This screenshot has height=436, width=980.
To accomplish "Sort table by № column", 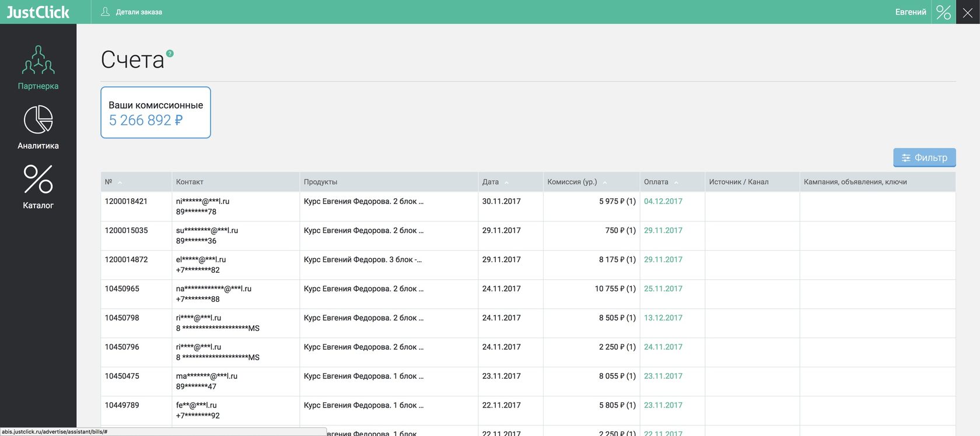I will pos(109,182).
